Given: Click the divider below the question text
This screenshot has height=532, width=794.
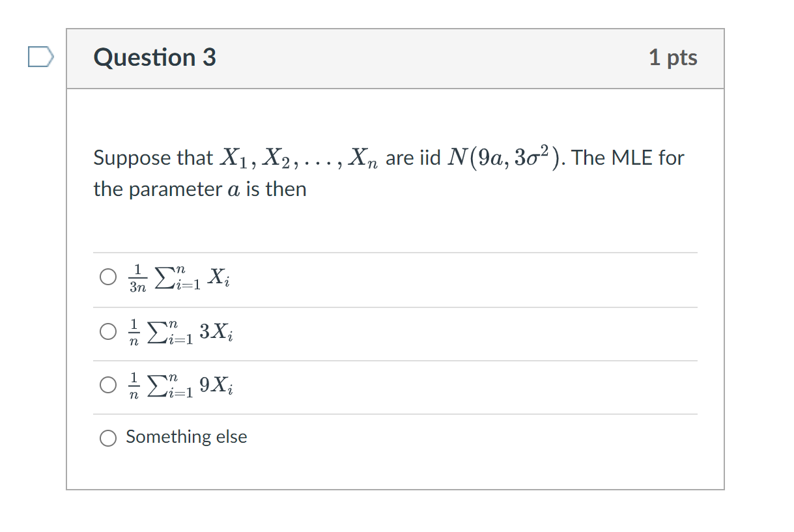Looking at the screenshot, I should click(395, 253).
